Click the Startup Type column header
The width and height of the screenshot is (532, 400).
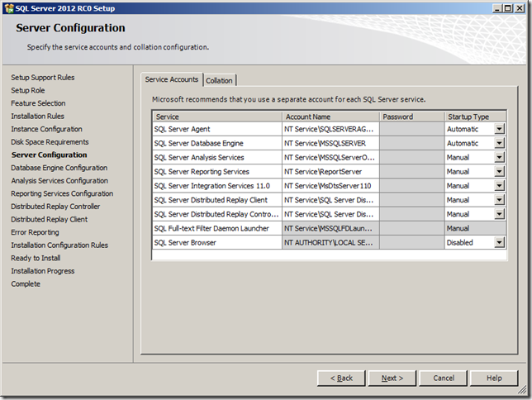[474, 117]
